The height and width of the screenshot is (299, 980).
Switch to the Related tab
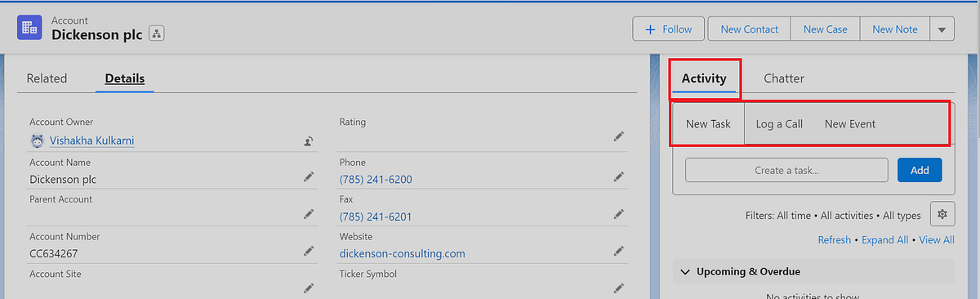[47, 78]
